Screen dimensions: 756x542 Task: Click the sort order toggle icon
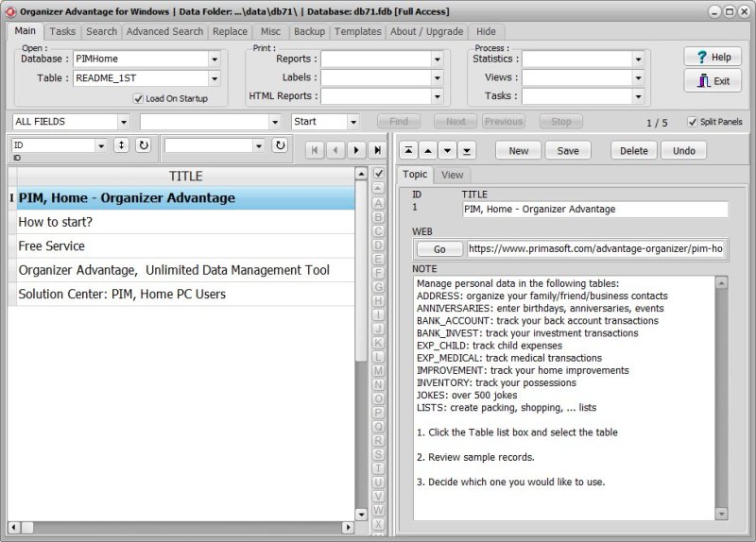click(121, 145)
